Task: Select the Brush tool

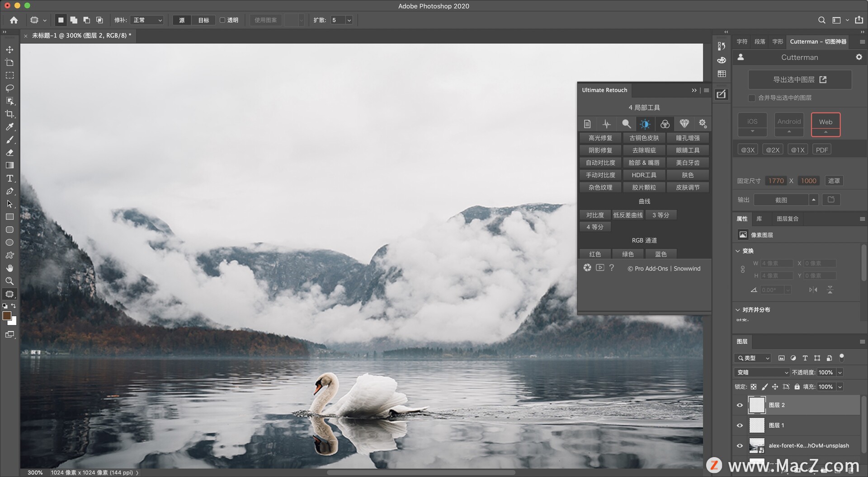Action: [9, 140]
